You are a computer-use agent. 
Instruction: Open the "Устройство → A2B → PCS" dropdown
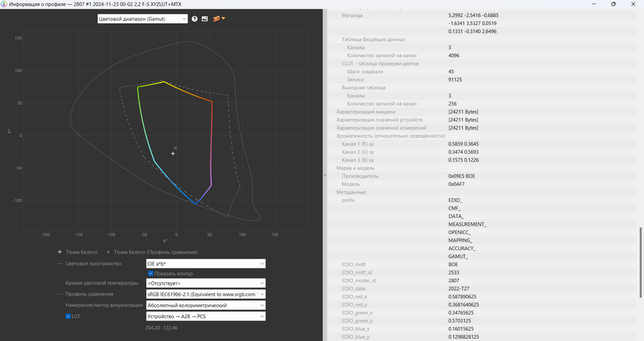(x=205, y=316)
